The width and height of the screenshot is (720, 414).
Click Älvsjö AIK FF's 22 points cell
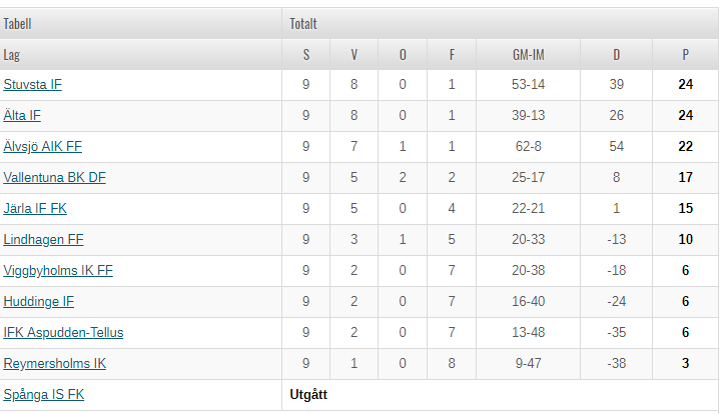(686, 146)
